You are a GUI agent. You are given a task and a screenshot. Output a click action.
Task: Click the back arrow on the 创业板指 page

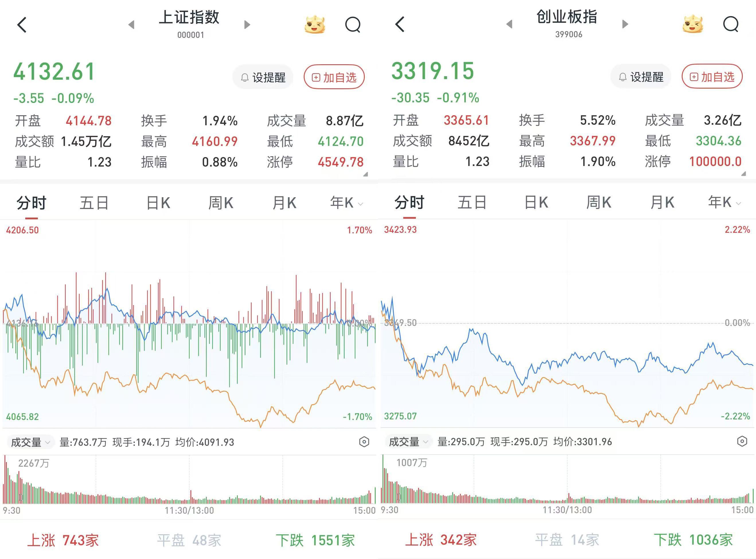[400, 24]
